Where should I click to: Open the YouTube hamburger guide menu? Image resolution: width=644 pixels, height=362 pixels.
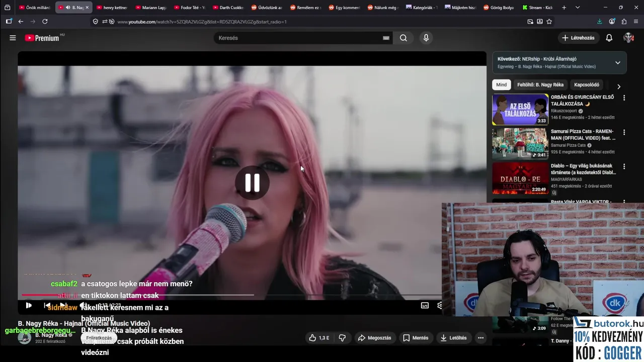13,38
